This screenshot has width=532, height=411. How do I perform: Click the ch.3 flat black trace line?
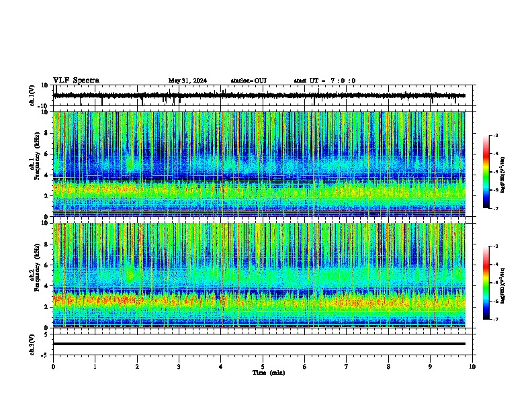[x=259, y=344]
